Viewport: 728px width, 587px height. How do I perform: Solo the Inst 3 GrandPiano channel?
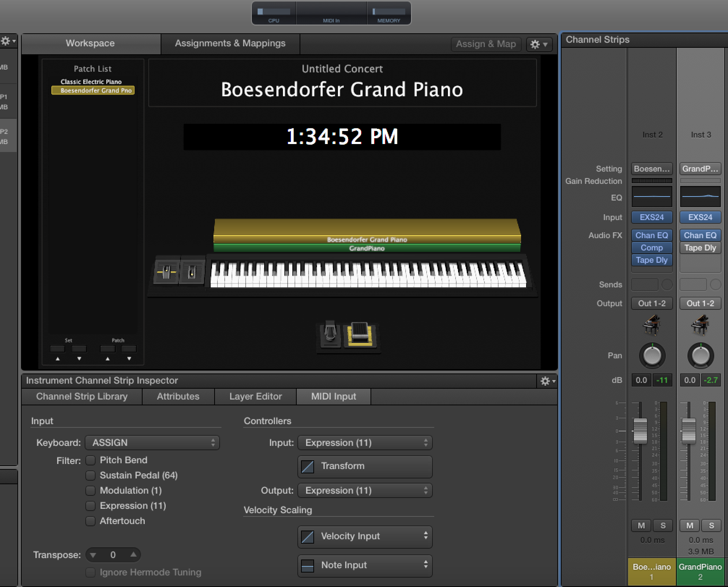click(x=711, y=525)
